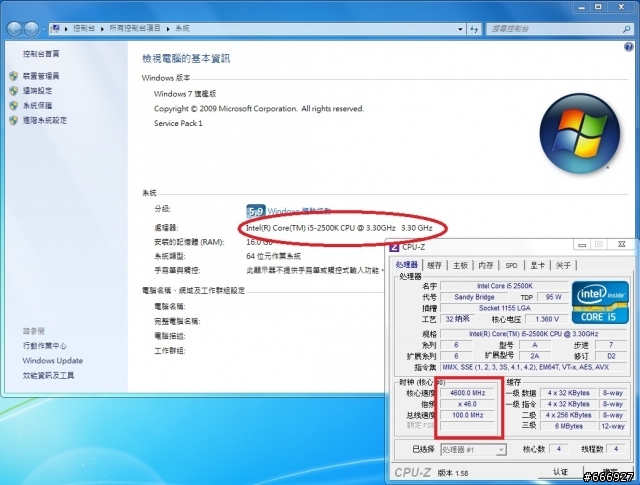Click the 核心数 value 4 in CPU-Z
Viewport: 640px width, 485px height.
[559, 449]
